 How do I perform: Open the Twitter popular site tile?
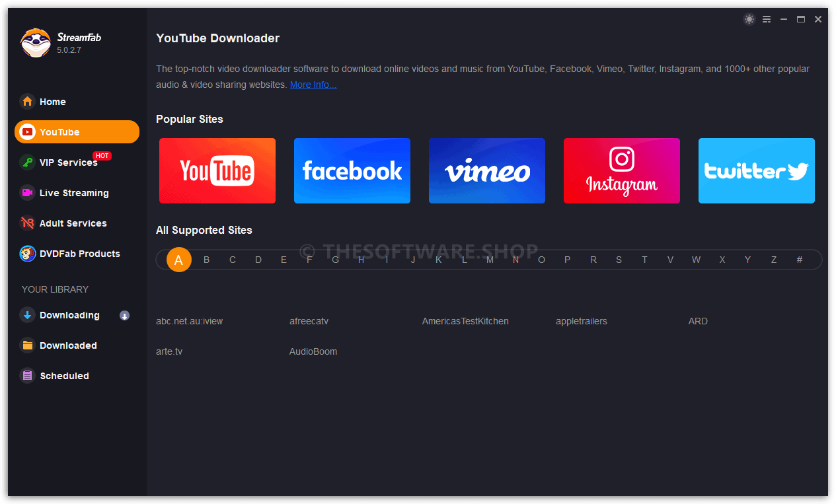[757, 170]
